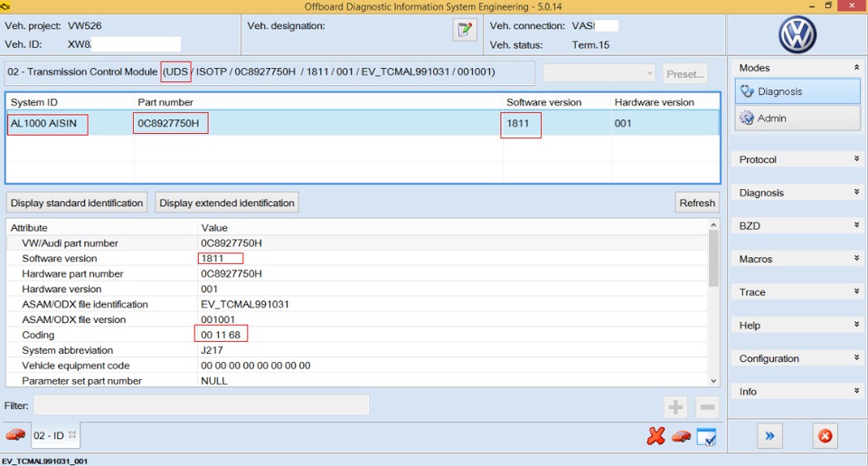Click part number cell 0C8927750H in top table
868x466 pixels.
click(168, 123)
